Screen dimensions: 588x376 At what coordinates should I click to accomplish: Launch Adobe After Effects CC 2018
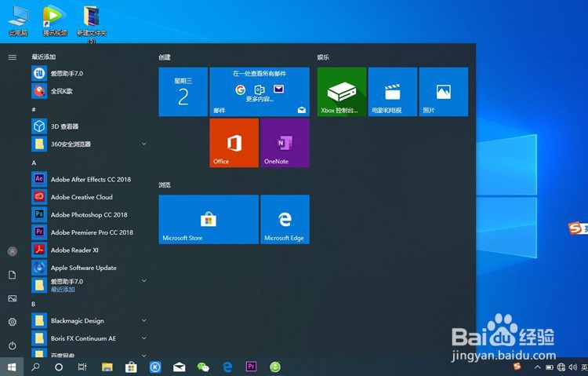click(89, 179)
